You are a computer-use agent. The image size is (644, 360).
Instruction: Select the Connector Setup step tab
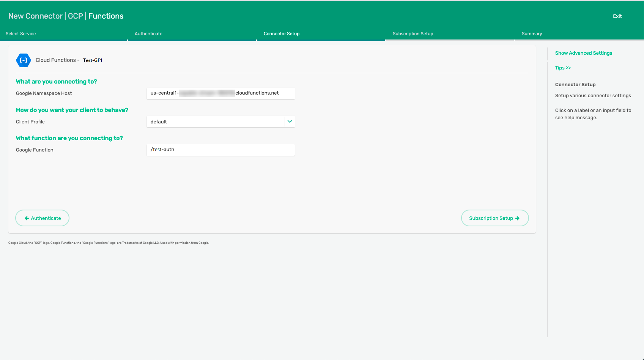click(x=282, y=34)
